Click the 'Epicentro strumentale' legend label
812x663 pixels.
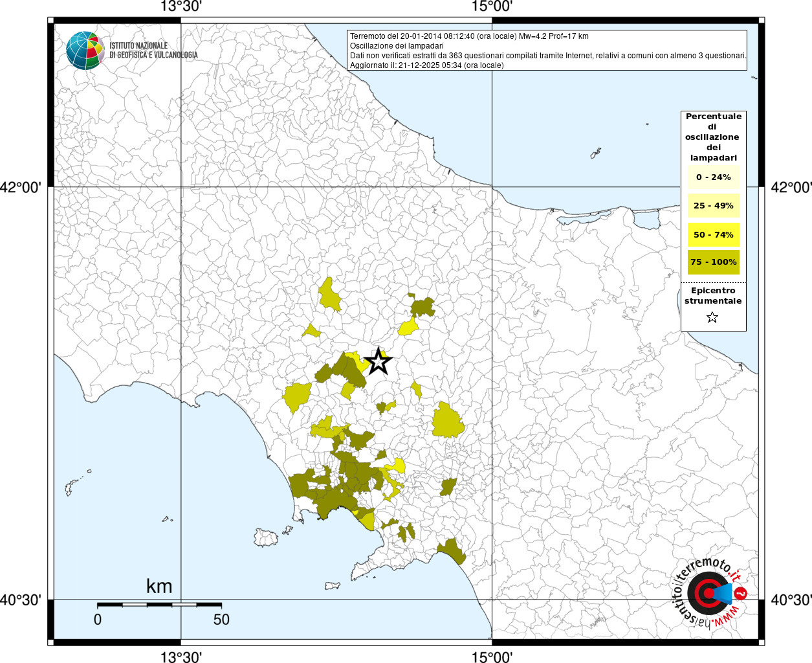click(x=713, y=296)
